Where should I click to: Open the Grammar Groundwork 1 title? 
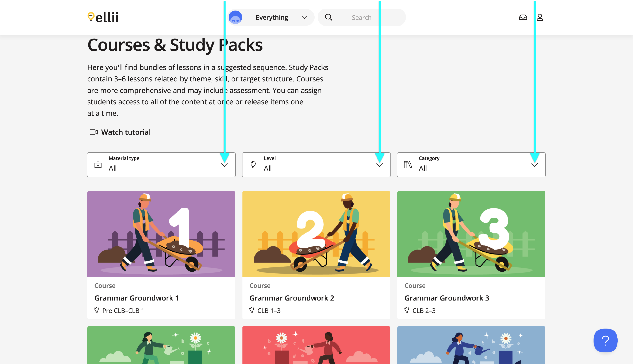pyautogui.click(x=136, y=298)
